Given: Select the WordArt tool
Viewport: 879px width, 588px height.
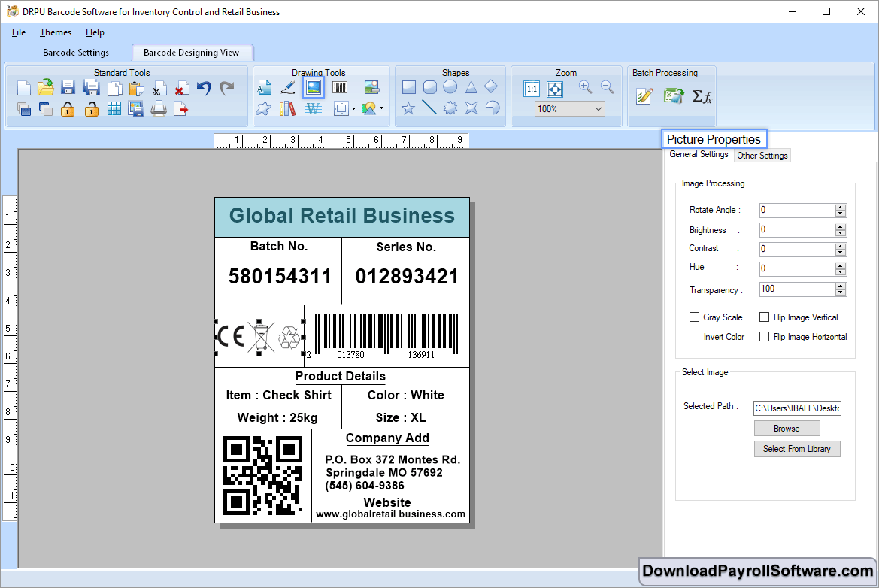Looking at the screenshot, I should [314, 108].
